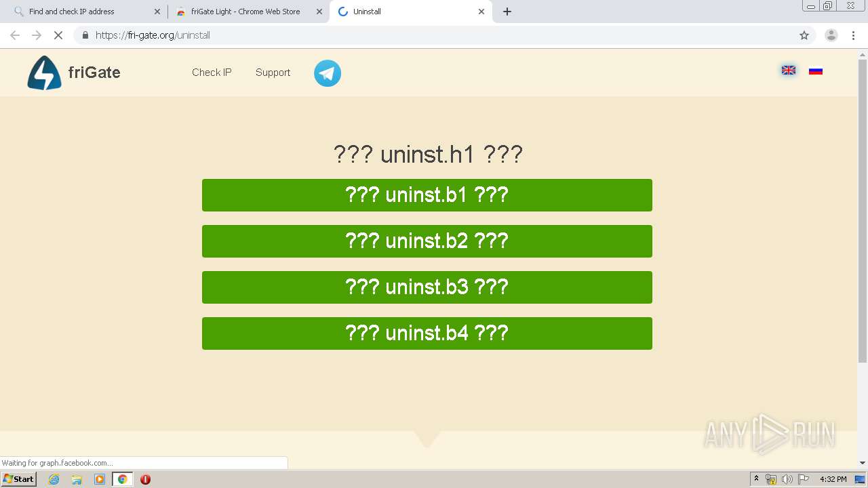Viewport: 868px width, 488px height.
Task: Click the uninst.b4 green button
Action: tap(427, 333)
